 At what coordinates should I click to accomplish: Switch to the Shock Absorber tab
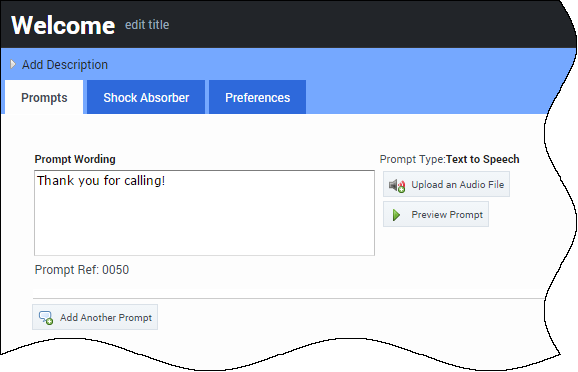click(x=146, y=97)
